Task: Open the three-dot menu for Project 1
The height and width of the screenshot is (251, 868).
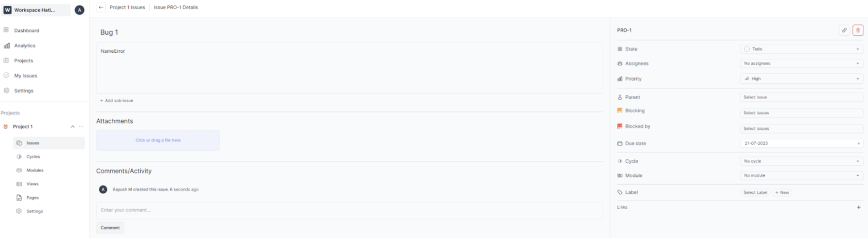Action: (81, 126)
